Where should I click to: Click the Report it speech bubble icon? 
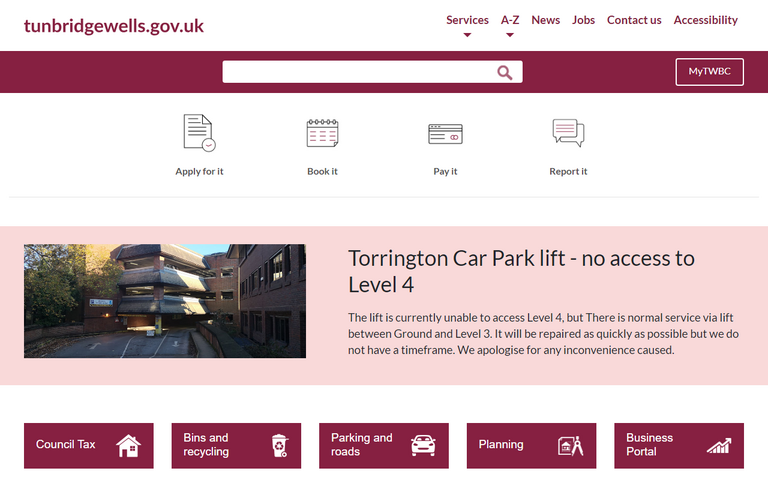click(568, 133)
